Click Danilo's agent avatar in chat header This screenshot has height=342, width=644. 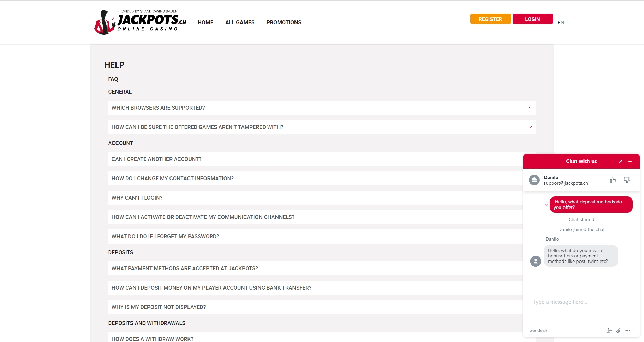tap(534, 180)
